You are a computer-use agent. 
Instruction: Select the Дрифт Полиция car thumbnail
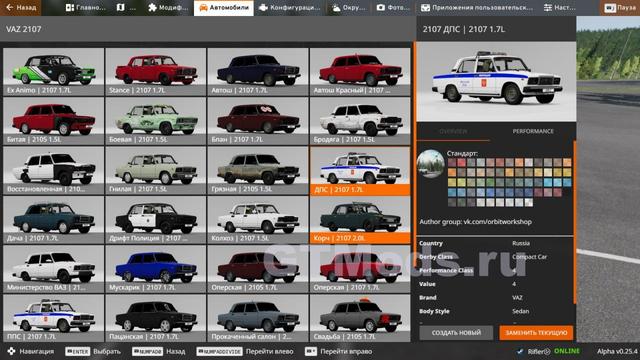(x=156, y=220)
